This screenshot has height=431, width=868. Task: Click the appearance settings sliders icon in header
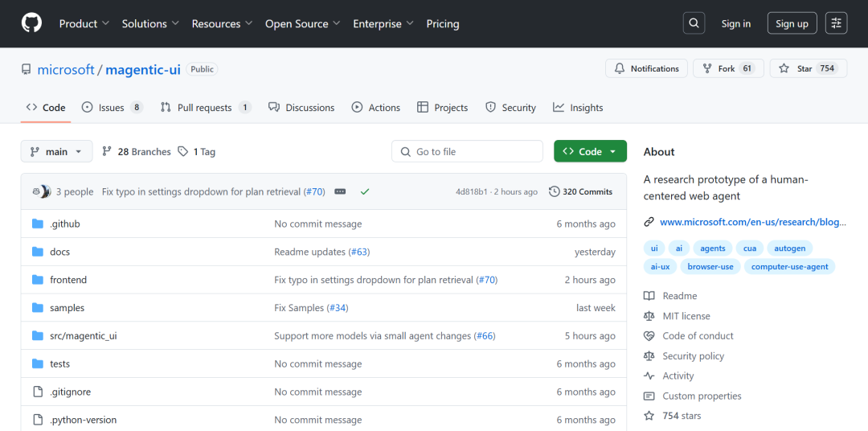[x=836, y=23]
